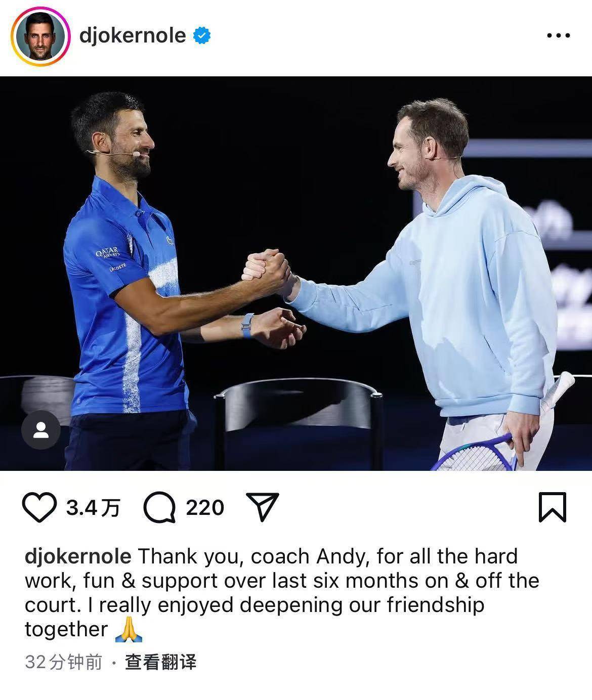This screenshot has height=700, width=592.
Task: View the 220 comments count
Action: (205, 508)
